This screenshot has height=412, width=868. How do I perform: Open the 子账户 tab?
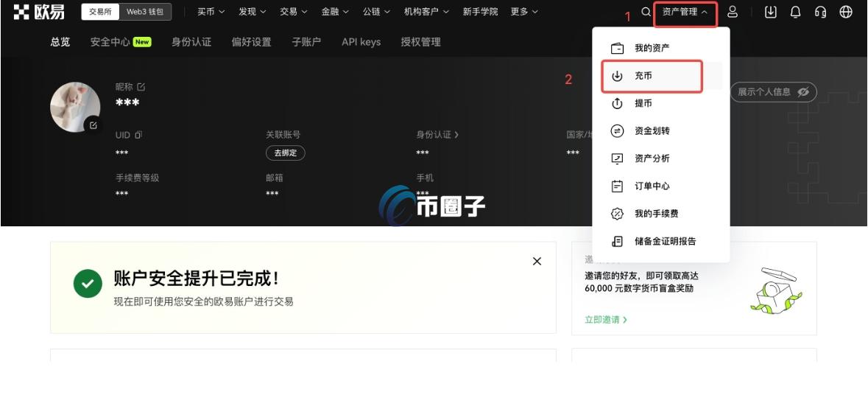tap(306, 42)
